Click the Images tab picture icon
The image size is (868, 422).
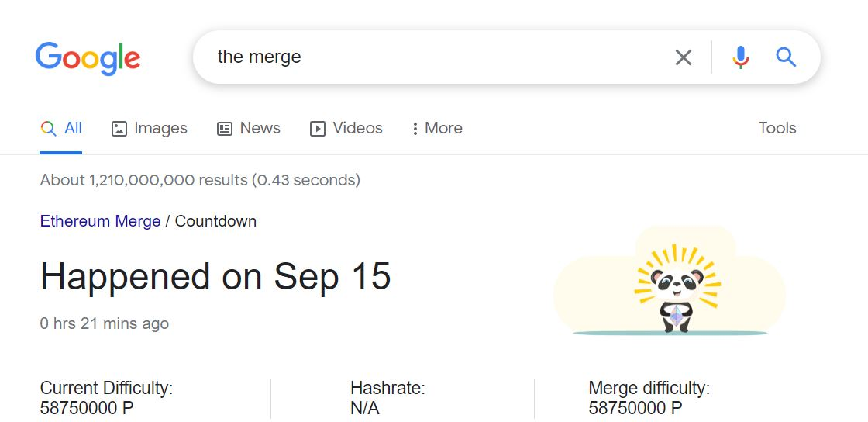pos(119,129)
